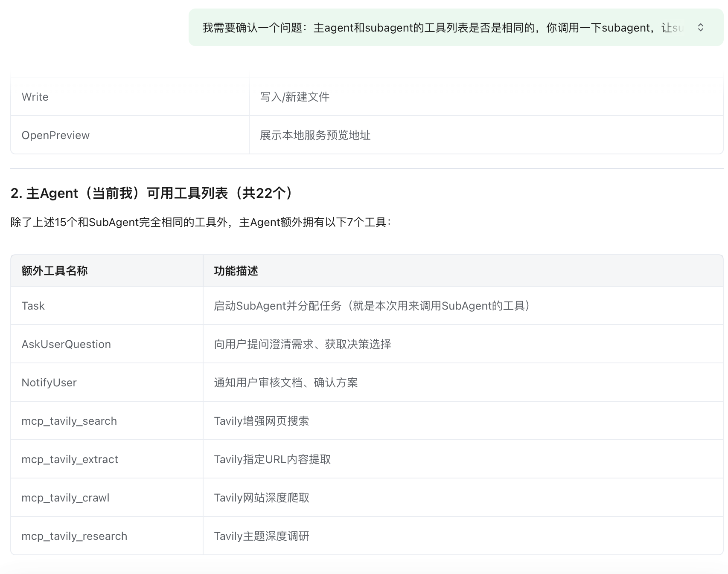
Task: Select the 'Tavily网站深度爬取' description cell
Action: [x=463, y=498]
